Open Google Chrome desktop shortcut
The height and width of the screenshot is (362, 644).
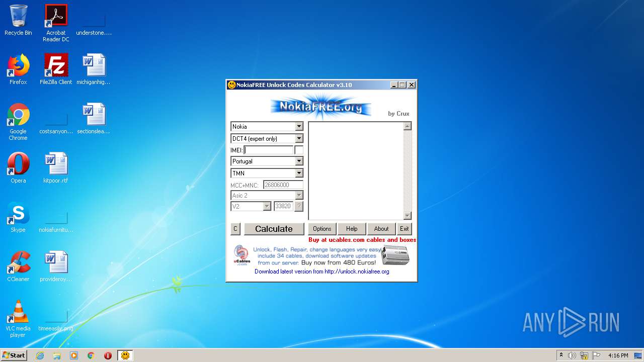pos(18,122)
